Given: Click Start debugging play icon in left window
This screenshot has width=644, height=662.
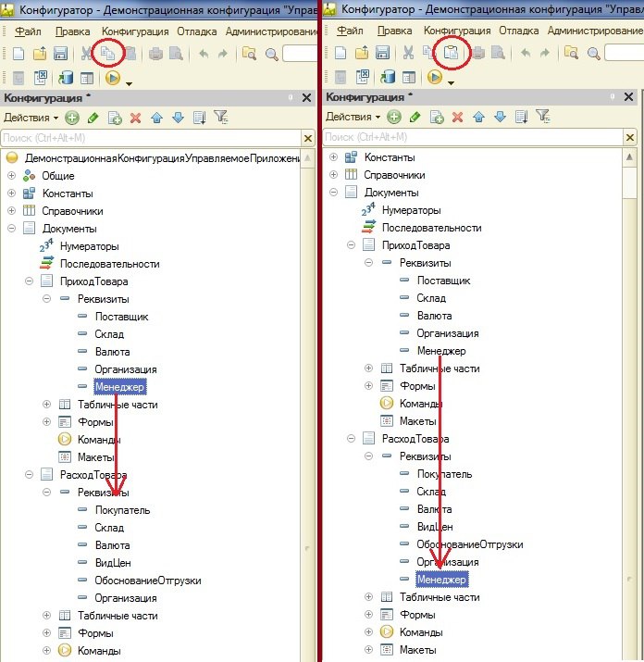Looking at the screenshot, I should [x=113, y=78].
